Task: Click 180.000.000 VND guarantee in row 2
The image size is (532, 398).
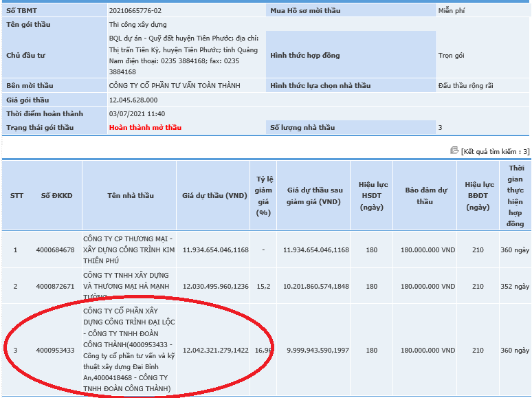Action: point(428,287)
